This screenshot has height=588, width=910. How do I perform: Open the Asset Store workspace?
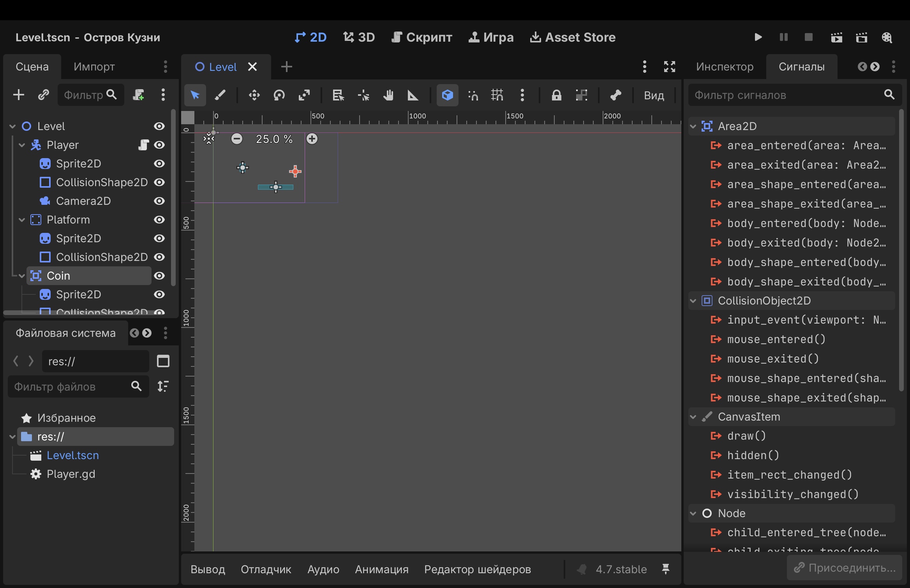tap(573, 37)
